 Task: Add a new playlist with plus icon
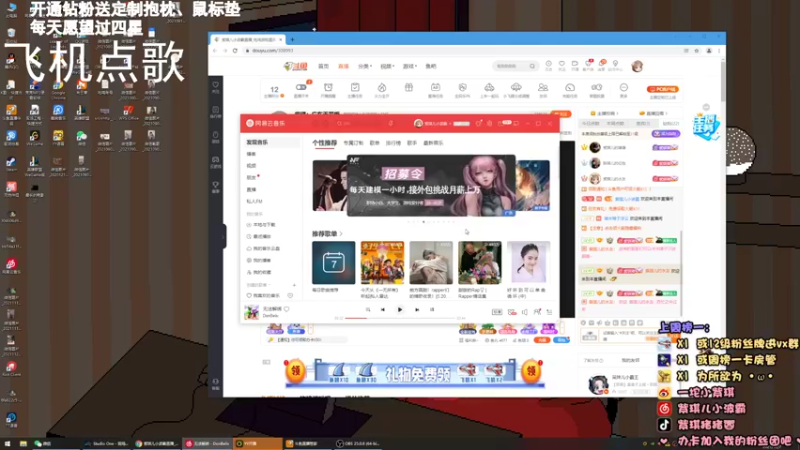(294, 285)
